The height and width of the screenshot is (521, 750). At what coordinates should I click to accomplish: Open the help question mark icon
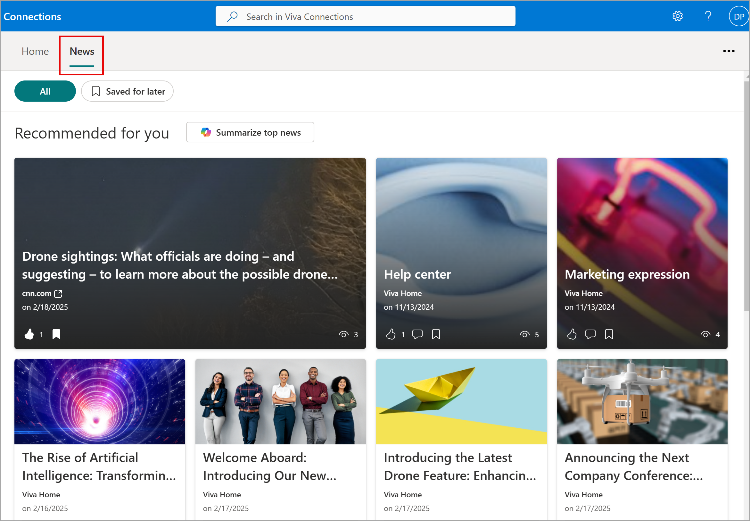[708, 16]
